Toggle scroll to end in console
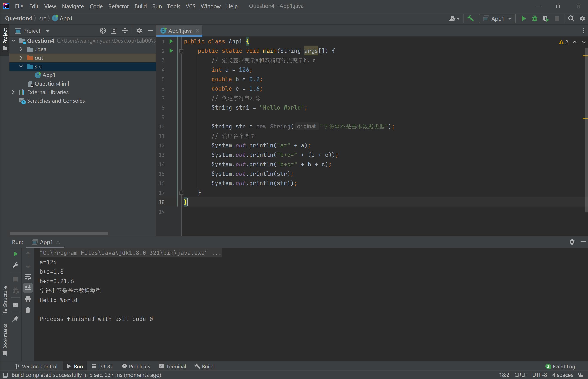Viewport: 588px width, 379px height. pos(28,288)
